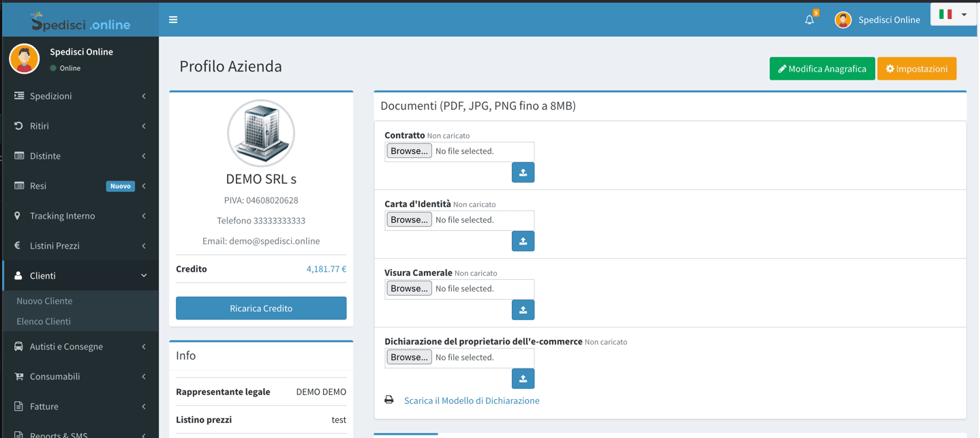Click the Ricarica Credito button
This screenshot has height=438, width=980.
(261, 309)
